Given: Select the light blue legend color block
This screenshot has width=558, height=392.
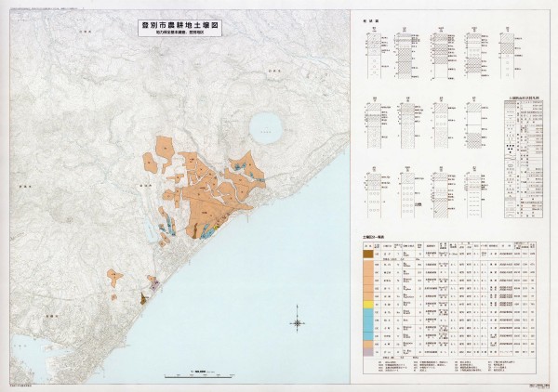Looking at the screenshot, I should [x=368, y=319].
